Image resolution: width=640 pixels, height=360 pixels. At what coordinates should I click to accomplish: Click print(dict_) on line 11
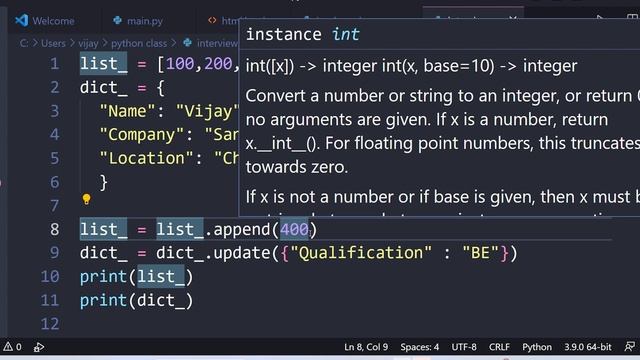pyautogui.click(x=136, y=300)
